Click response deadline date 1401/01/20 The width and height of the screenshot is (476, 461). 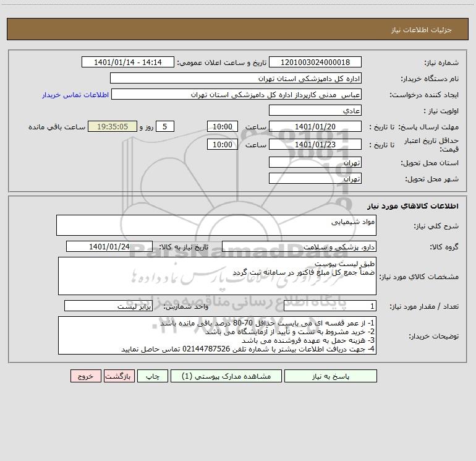coord(315,126)
